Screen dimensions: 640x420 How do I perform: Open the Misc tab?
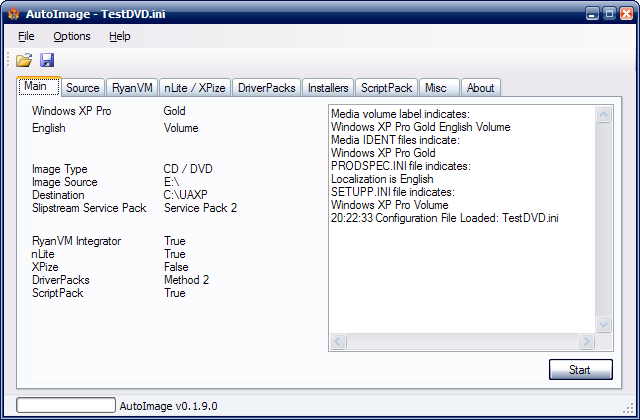pos(439,88)
